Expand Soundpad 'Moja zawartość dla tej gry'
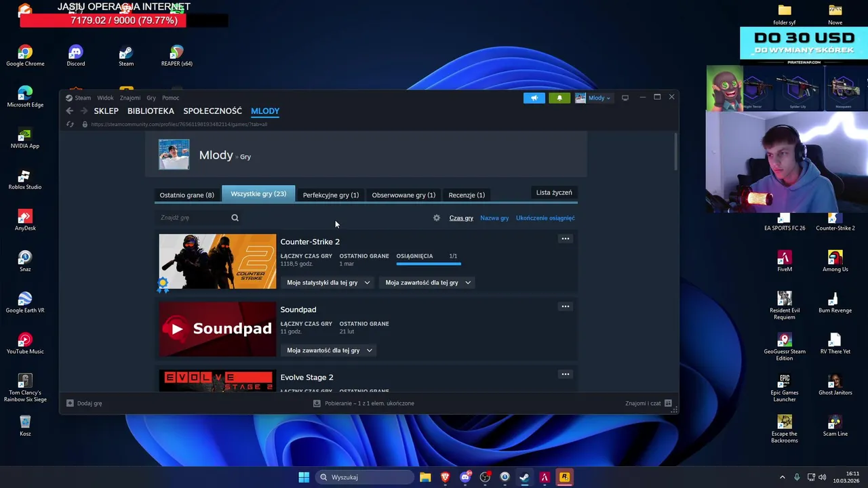 click(330, 350)
